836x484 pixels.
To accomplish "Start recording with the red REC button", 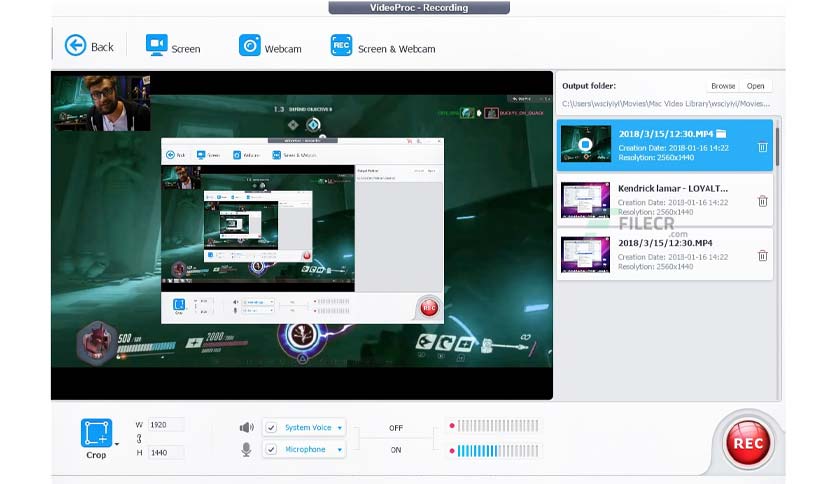I will (x=749, y=442).
